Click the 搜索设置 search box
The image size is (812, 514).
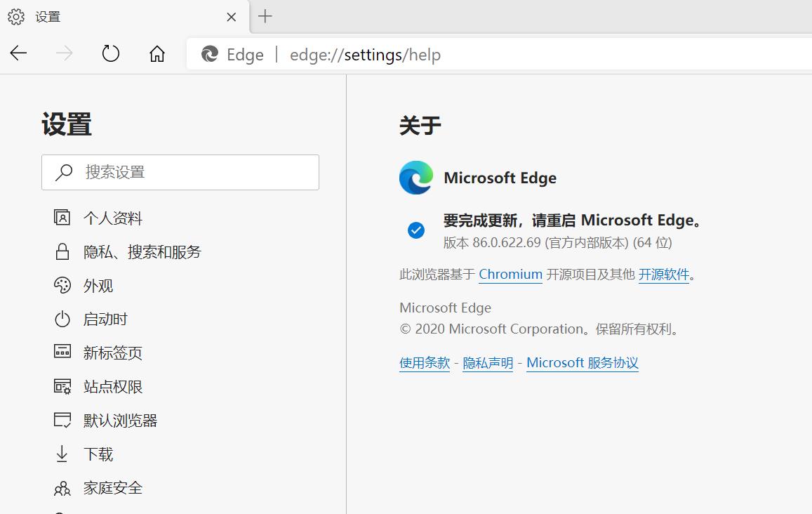click(x=180, y=172)
